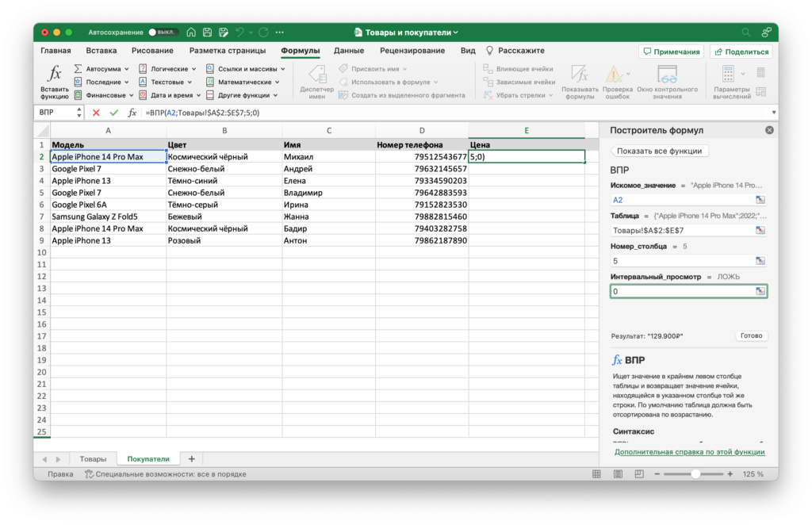Click the share people icon in title bar
Viewport: 812px width, 525px height.
[x=767, y=32]
